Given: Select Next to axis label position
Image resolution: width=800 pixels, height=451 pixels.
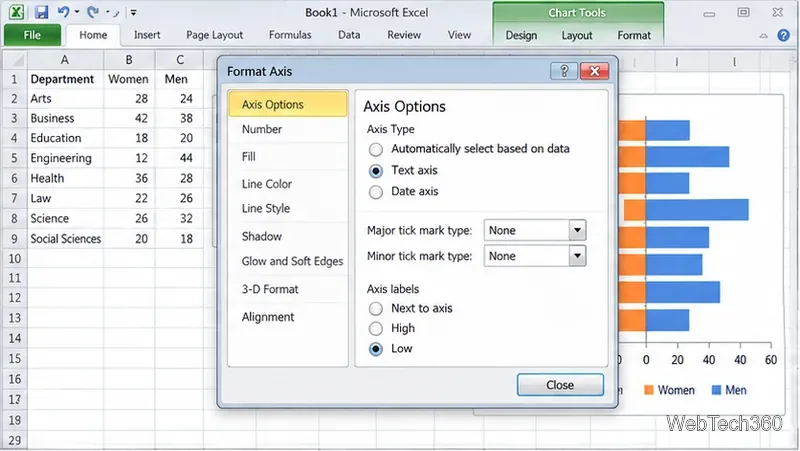Looking at the screenshot, I should tap(376, 309).
